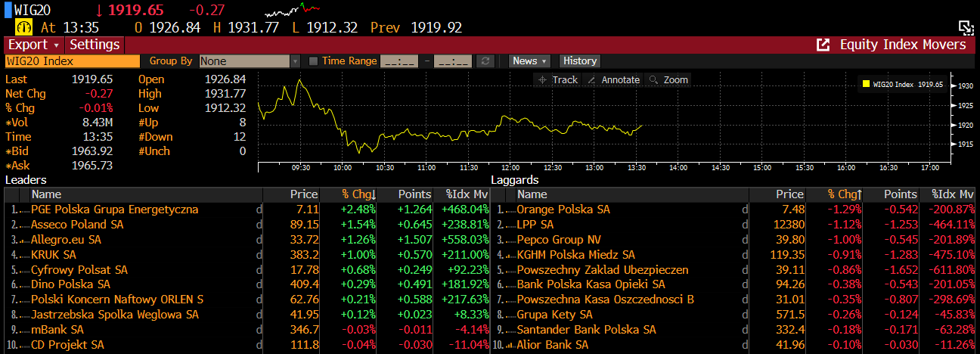Select PGE Polska Grupa Energetyczna row
980x354 pixels.
[x=247, y=210]
